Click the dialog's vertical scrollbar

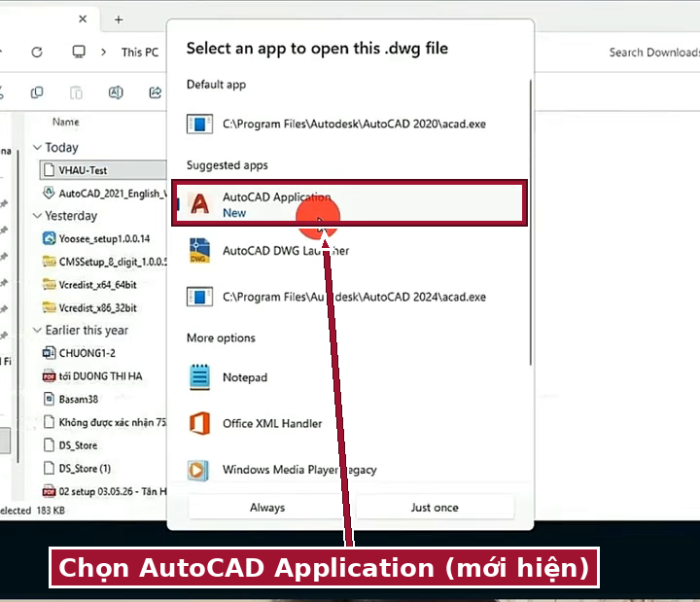point(531,223)
